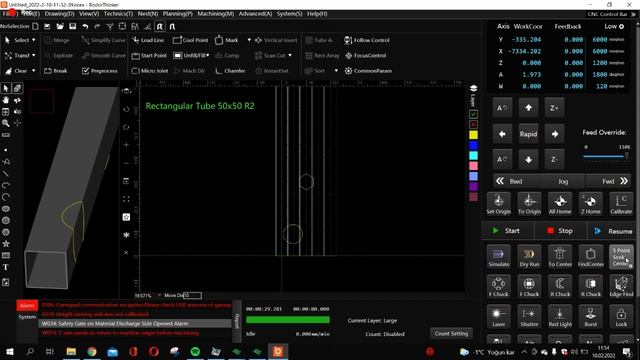The width and height of the screenshot is (640, 360).
Task: Click the open folder icon in the top toolbar
Action: (x=60, y=27)
